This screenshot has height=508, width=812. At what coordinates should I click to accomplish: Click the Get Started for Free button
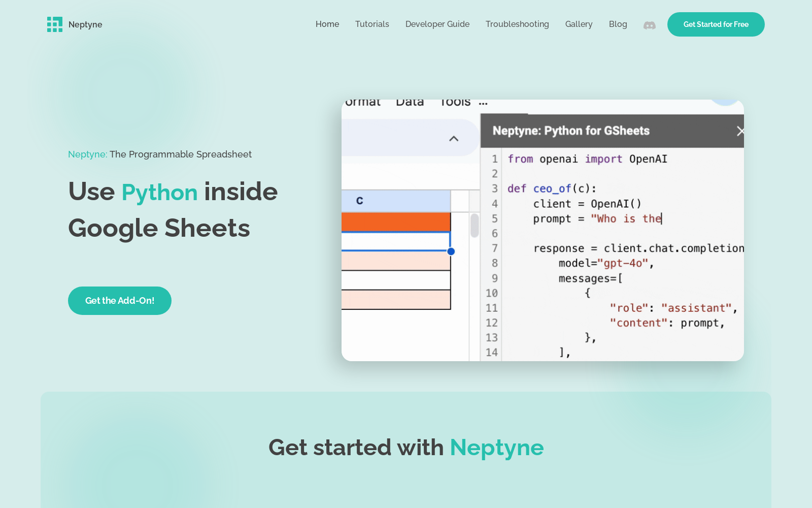tap(716, 24)
